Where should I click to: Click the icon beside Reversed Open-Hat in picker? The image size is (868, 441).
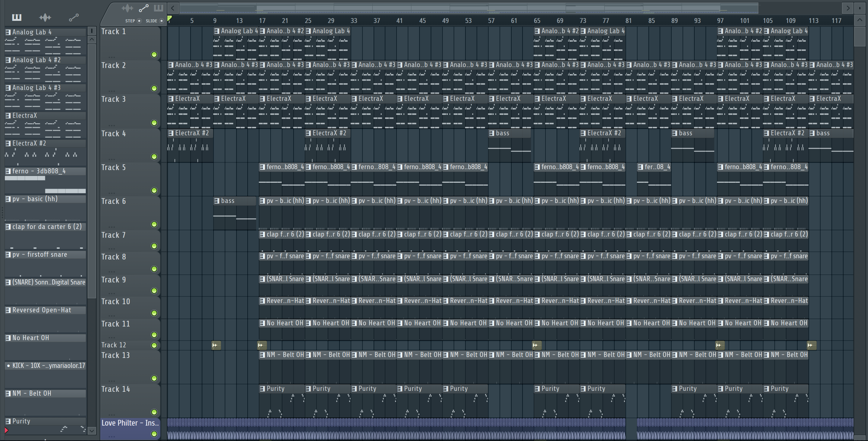pos(8,310)
